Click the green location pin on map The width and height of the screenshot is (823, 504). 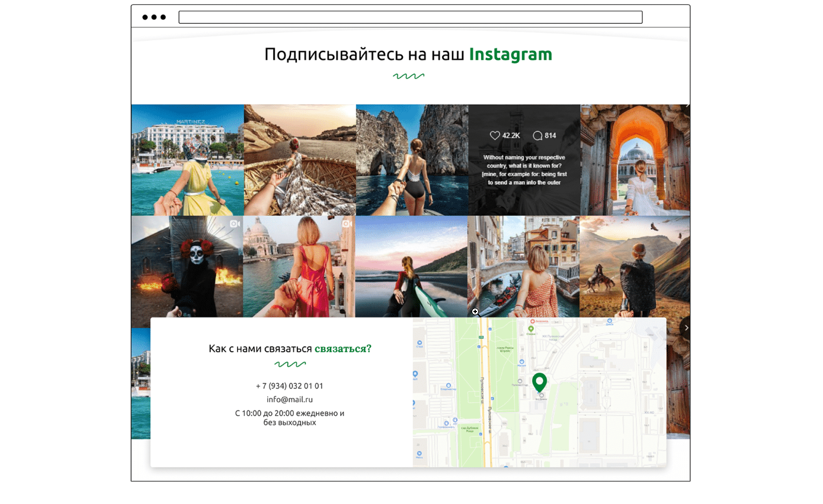point(539,381)
